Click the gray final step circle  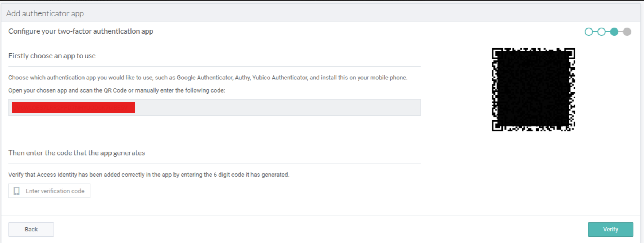click(627, 32)
